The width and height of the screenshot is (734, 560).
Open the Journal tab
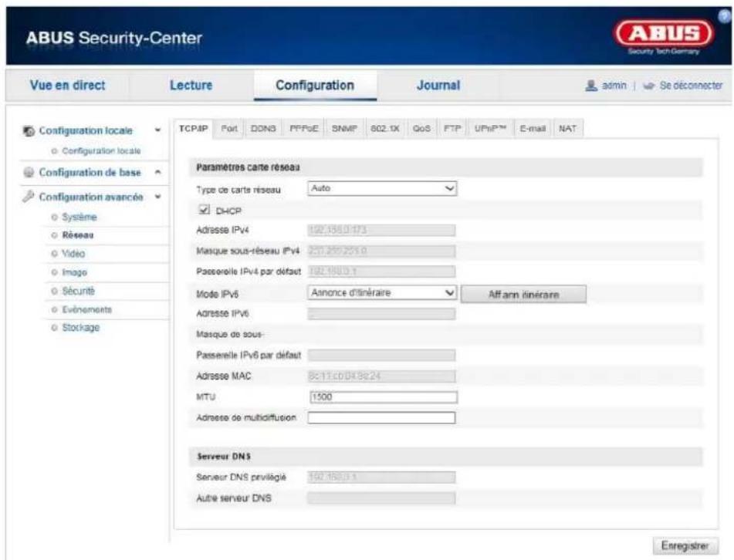(x=438, y=85)
